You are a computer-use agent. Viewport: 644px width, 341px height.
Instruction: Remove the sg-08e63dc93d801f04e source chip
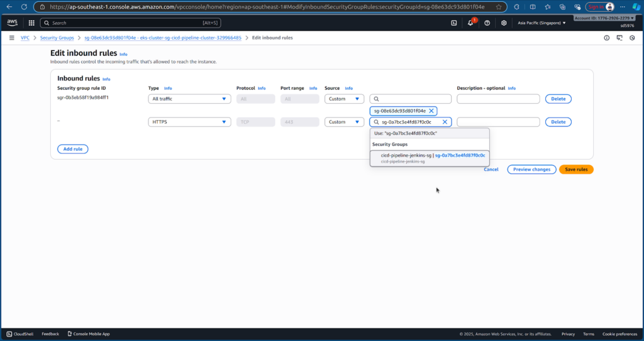click(x=431, y=111)
